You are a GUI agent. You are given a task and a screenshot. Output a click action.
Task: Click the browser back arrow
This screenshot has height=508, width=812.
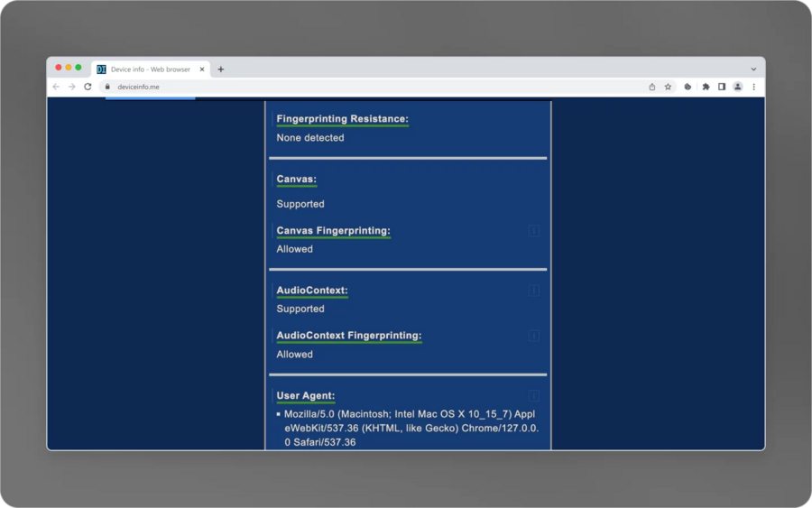tap(56, 87)
